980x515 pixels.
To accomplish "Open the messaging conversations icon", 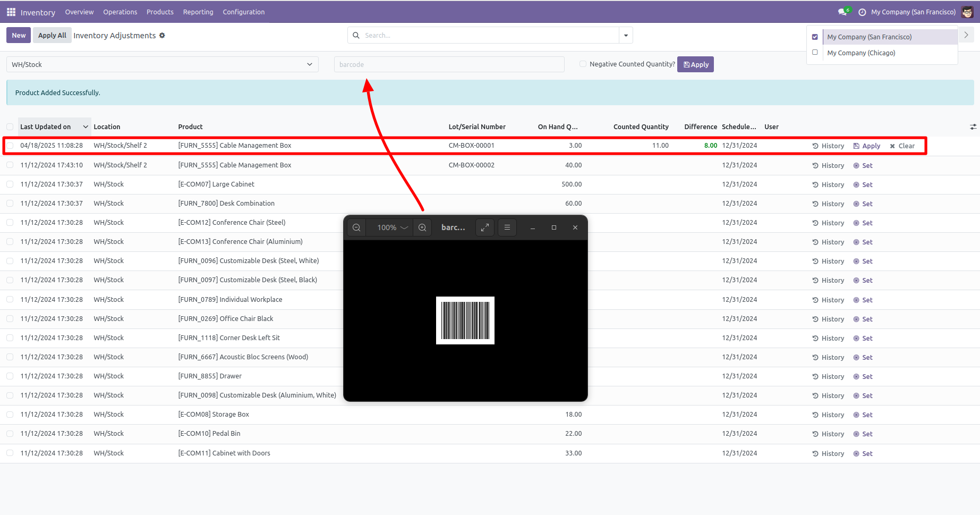I will 843,12.
